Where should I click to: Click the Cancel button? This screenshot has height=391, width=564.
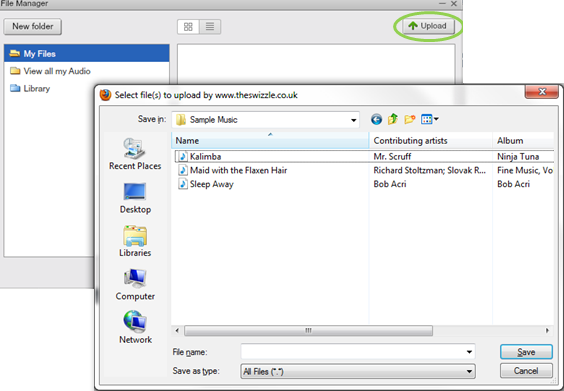(526, 371)
